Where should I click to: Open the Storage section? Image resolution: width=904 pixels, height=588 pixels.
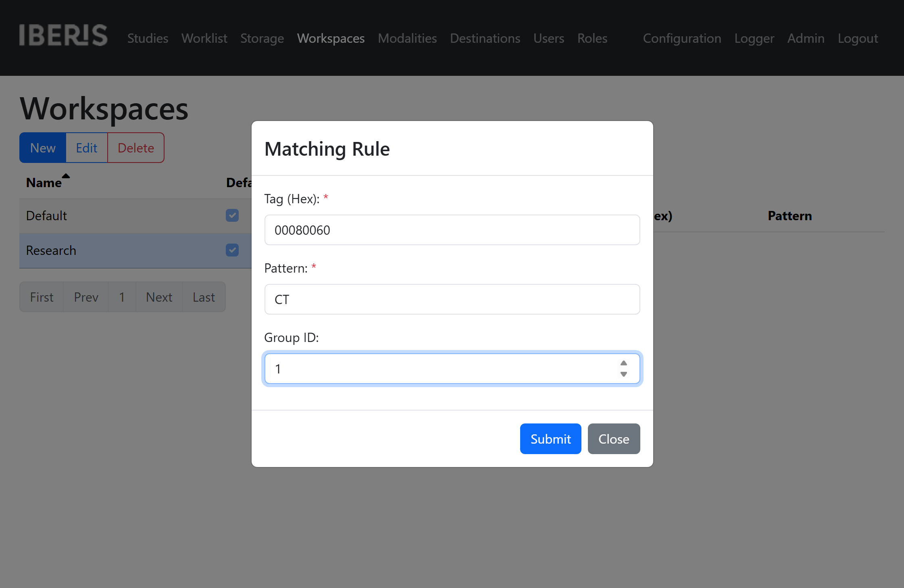click(262, 38)
